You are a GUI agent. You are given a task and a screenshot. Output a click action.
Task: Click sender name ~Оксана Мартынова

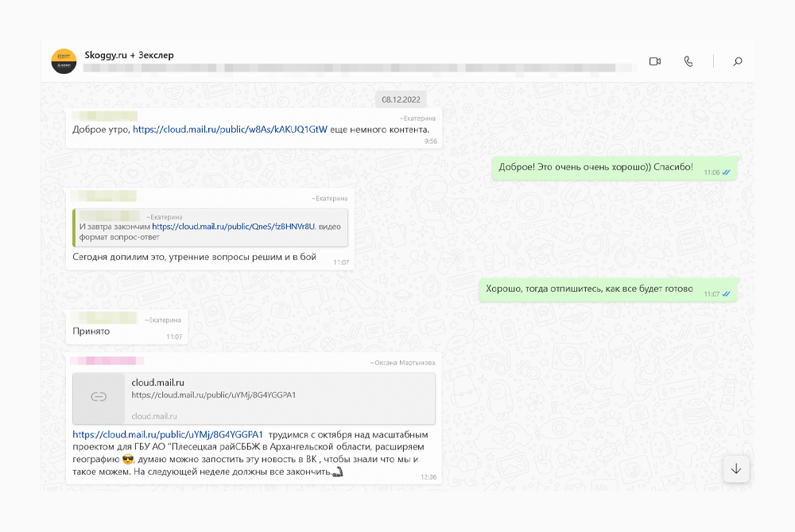pos(402,363)
